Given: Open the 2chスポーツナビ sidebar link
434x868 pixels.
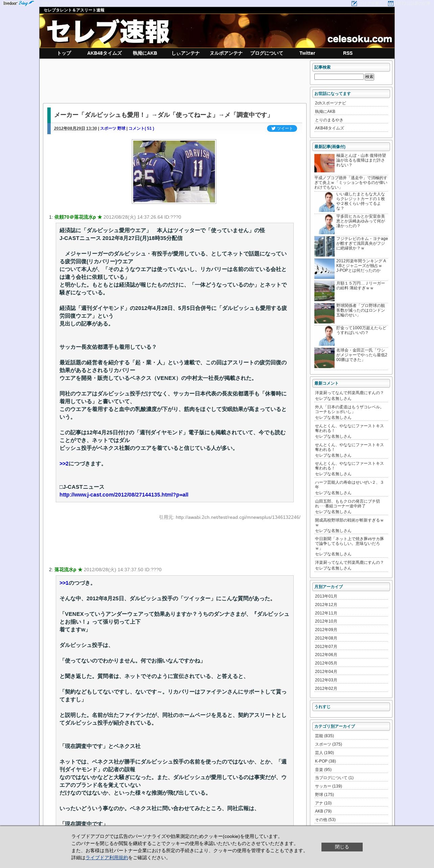Looking at the screenshot, I should click(331, 103).
